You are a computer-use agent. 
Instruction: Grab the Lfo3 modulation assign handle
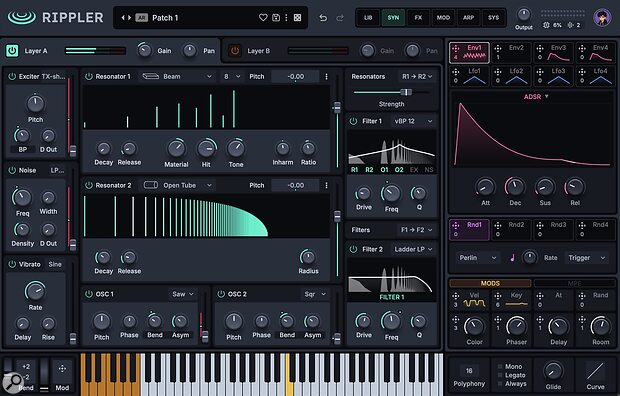tap(540, 72)
